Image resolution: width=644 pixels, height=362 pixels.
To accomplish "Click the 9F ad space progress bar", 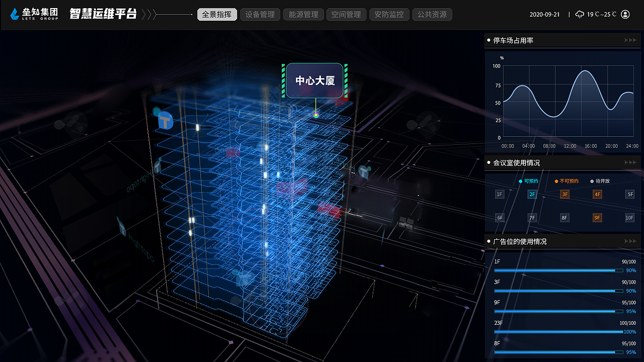I will [x=558, y=311].
